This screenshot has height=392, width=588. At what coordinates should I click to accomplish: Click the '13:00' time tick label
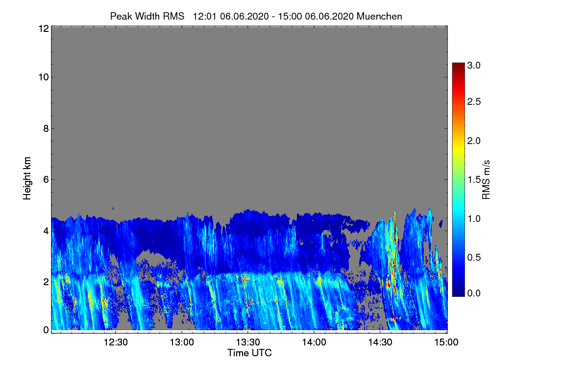click(x=182, y=342)
